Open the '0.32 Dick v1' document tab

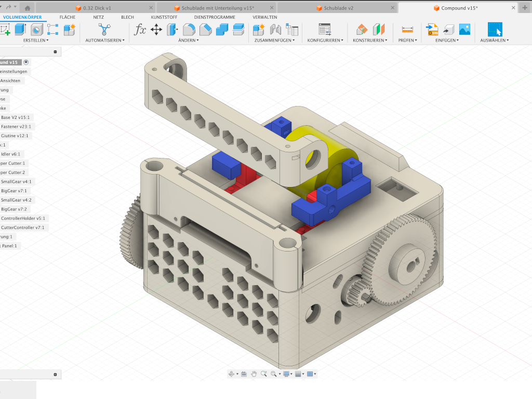(x=96, y=8)
